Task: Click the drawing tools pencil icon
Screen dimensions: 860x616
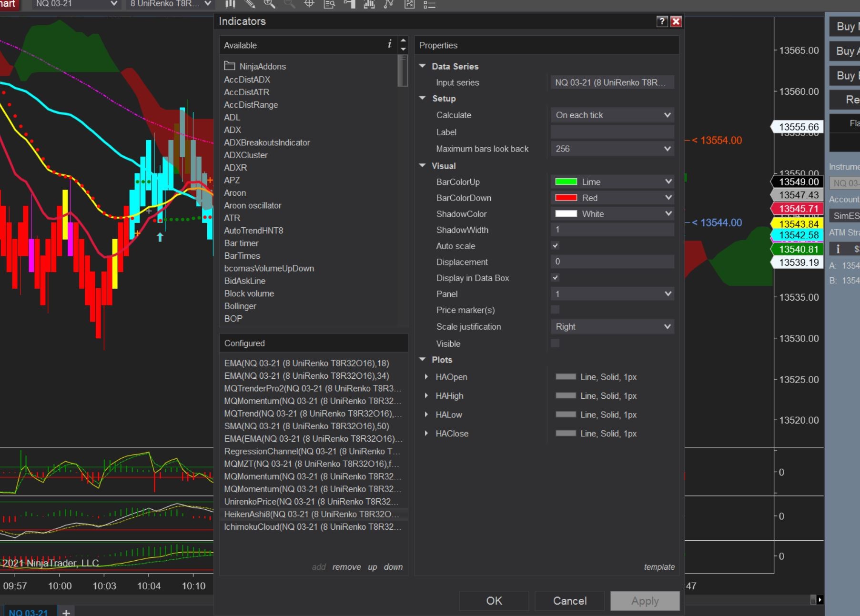Action: tap(250, 4)
